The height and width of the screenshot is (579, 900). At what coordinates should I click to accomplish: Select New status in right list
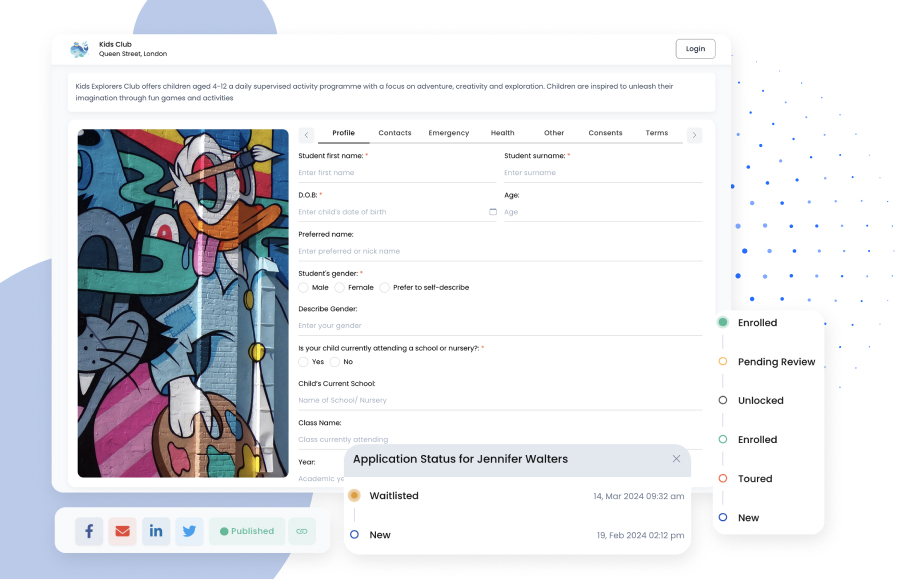tap(739, 518)
